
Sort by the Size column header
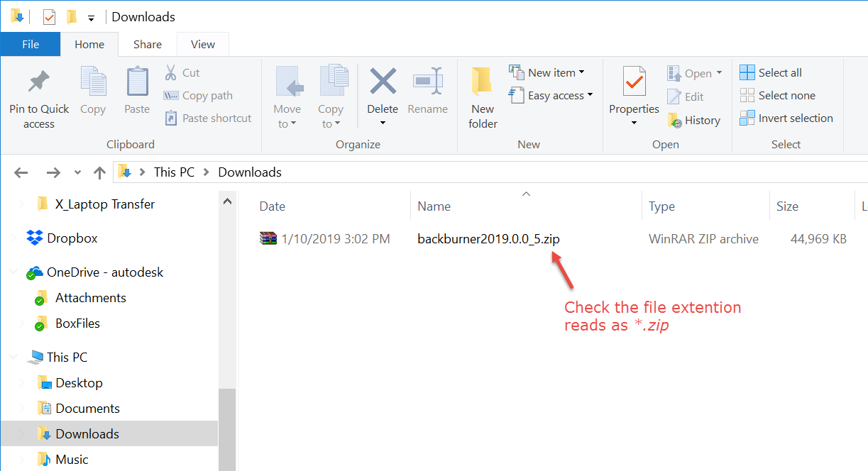pos(787,206)
